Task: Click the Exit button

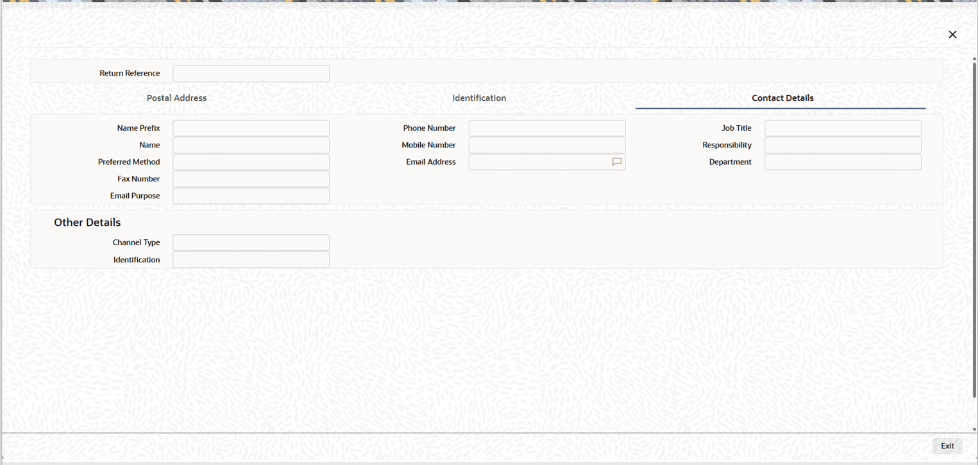Action: pyautogui.click(x=947, y=446)
